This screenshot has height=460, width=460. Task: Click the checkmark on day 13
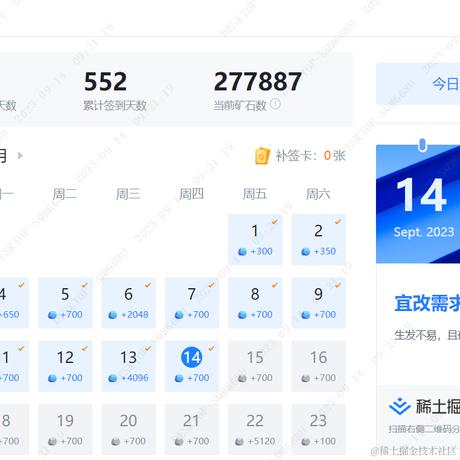(148, 349)
